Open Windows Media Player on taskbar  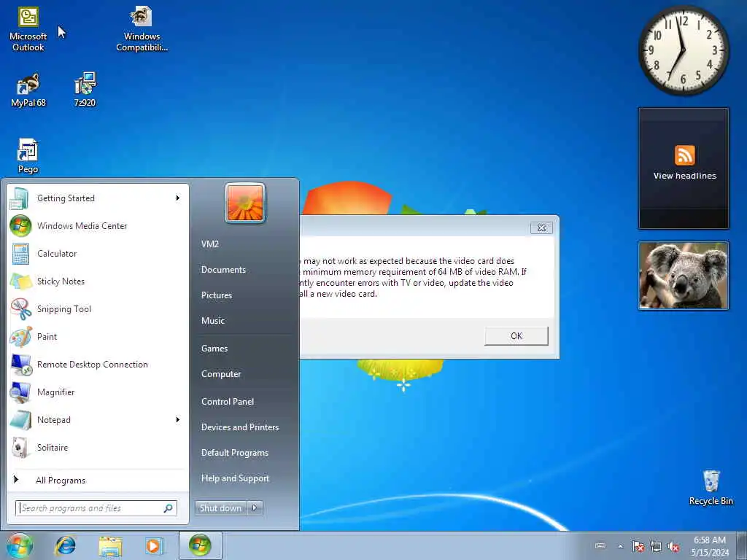[x=155, y=545]
